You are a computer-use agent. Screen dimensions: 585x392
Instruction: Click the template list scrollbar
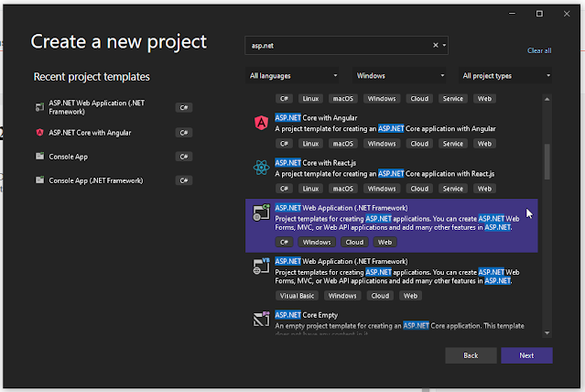[547, 160]
